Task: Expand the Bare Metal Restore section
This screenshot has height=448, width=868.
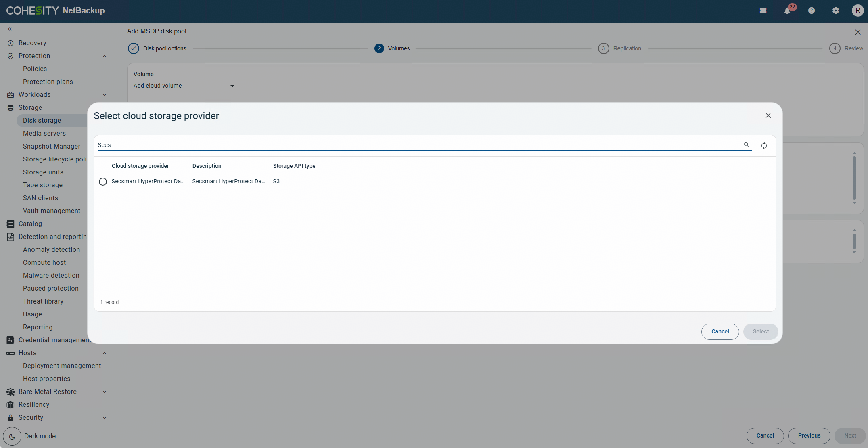Action: [105, 392]
